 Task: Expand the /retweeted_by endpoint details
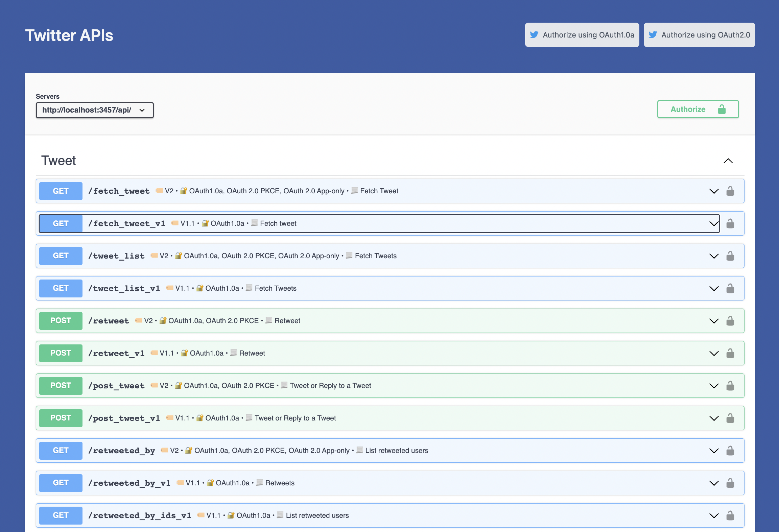pyautogui.click(x=714, y=450)
